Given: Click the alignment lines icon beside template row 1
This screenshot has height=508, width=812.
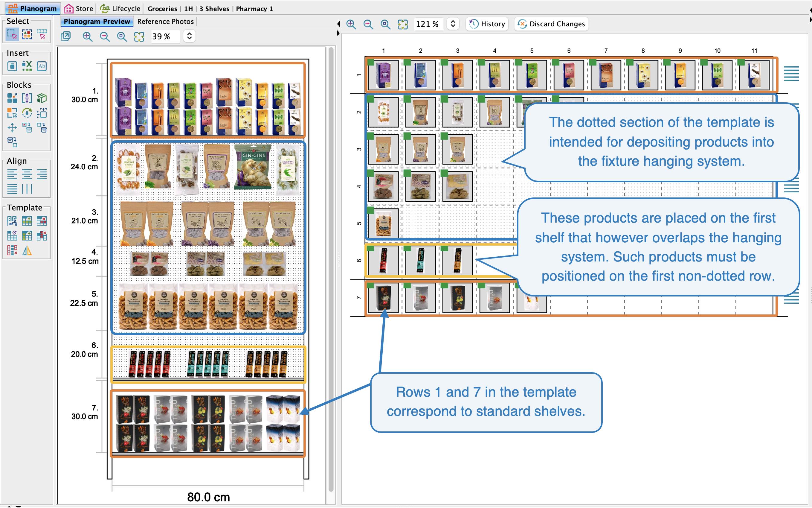Looking at the screenshot, I should pos(791,74).
